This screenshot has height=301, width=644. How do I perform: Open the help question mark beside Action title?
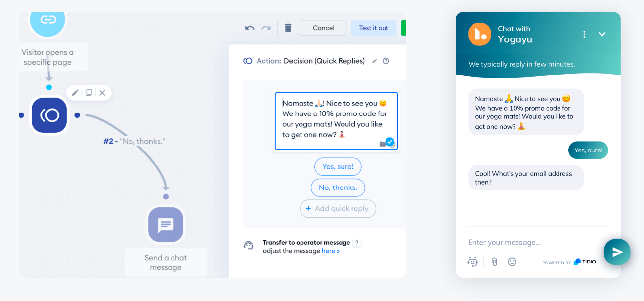coord(386,61)
